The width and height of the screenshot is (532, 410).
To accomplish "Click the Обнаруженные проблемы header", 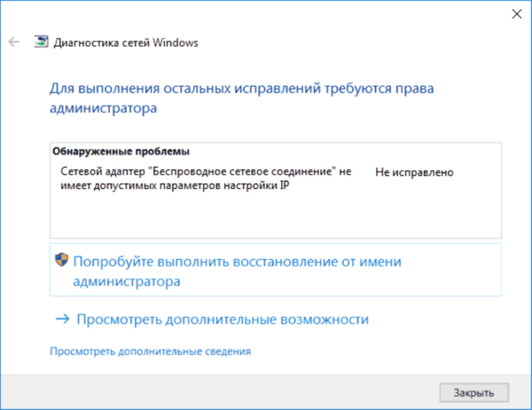I will 120,151.
